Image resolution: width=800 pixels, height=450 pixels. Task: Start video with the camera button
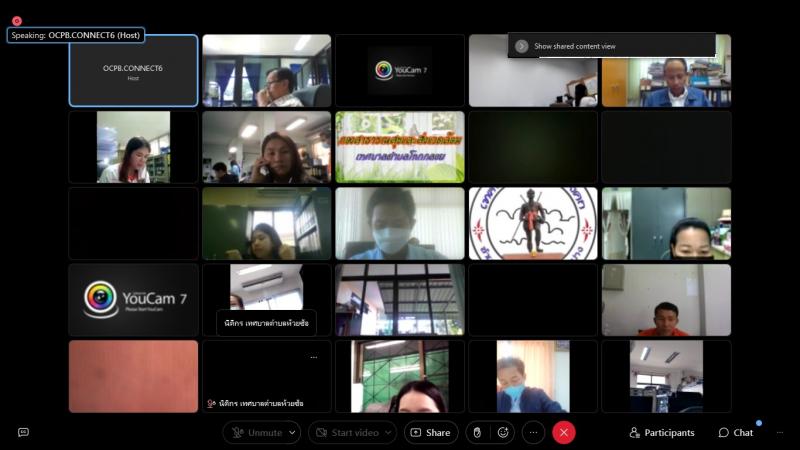(x=346, y=432)
